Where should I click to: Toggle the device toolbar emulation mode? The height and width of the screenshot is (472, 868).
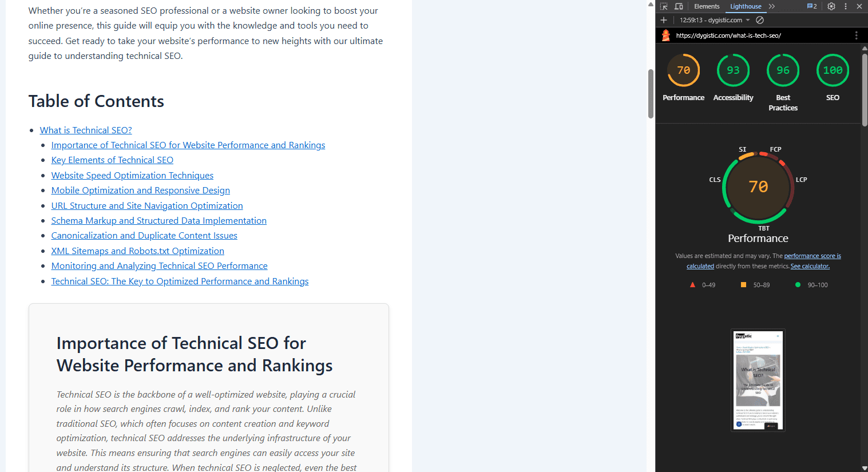coord(679,6)
